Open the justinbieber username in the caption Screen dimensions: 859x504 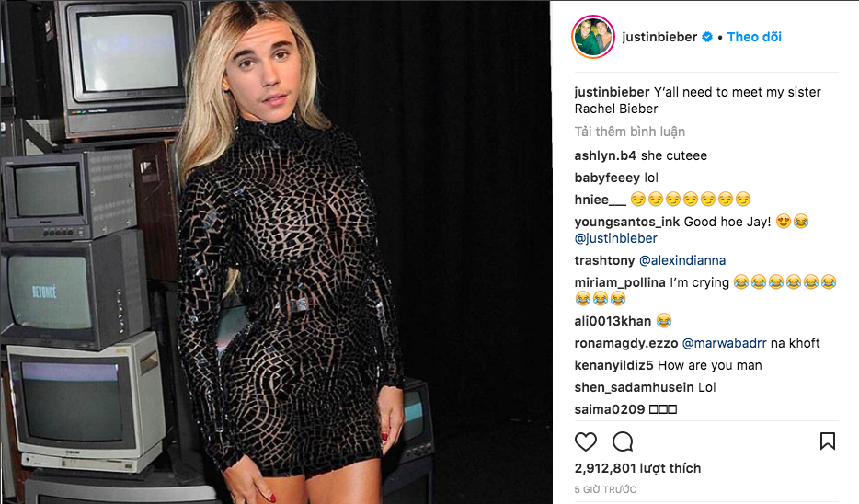(x=612, y=92)
